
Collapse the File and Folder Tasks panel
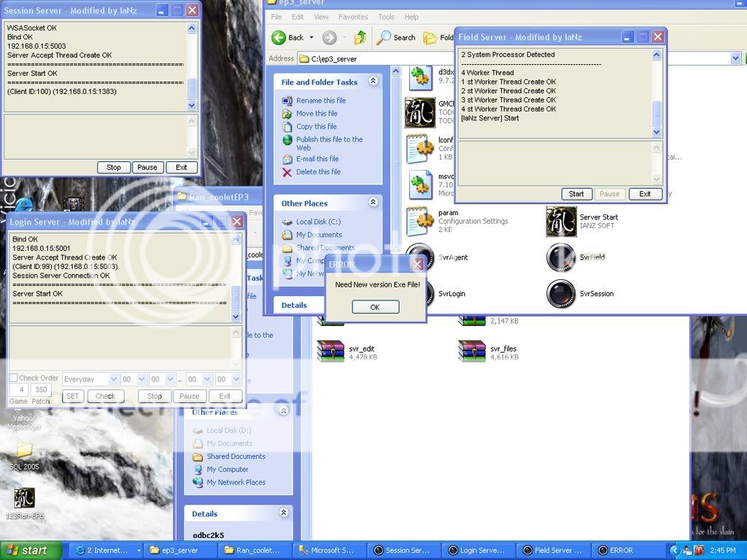373,82
